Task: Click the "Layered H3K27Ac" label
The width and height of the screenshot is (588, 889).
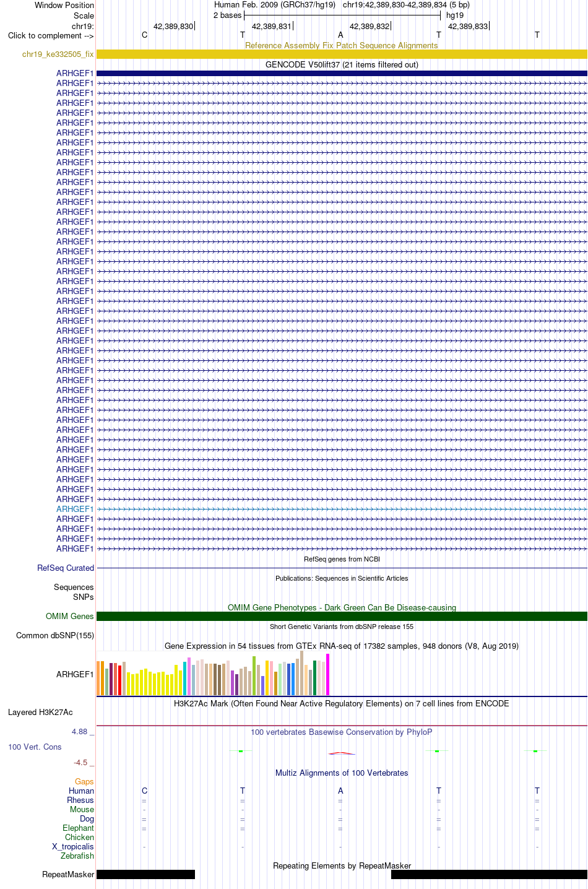Action: click(x=40, y=712)
